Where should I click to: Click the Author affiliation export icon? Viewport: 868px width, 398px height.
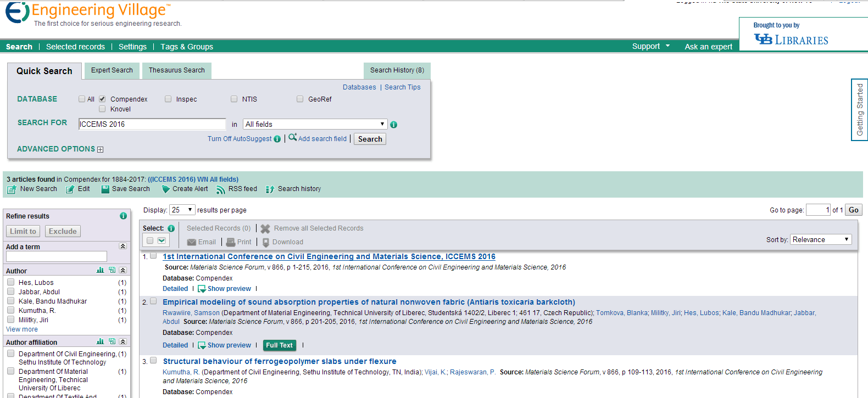(112, 341)
